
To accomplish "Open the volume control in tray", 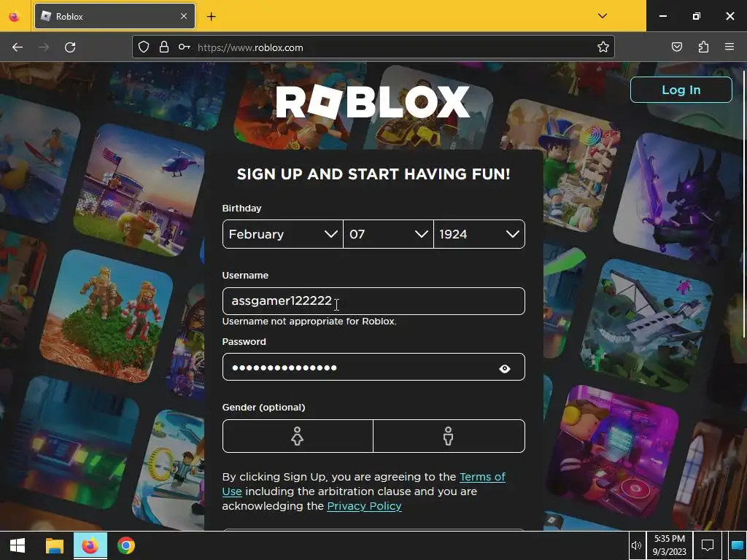I will pyautogui.click(x=636, y=545).
